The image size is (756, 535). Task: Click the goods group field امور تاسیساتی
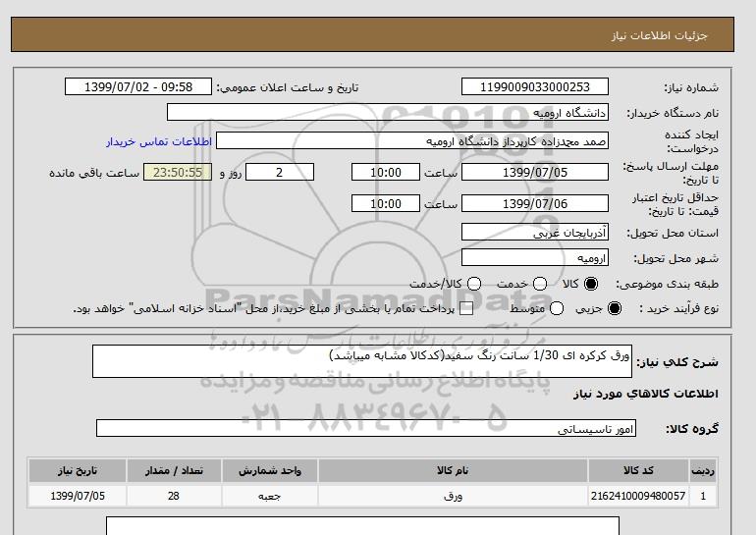pyautogui.click(x=366, y=428)
